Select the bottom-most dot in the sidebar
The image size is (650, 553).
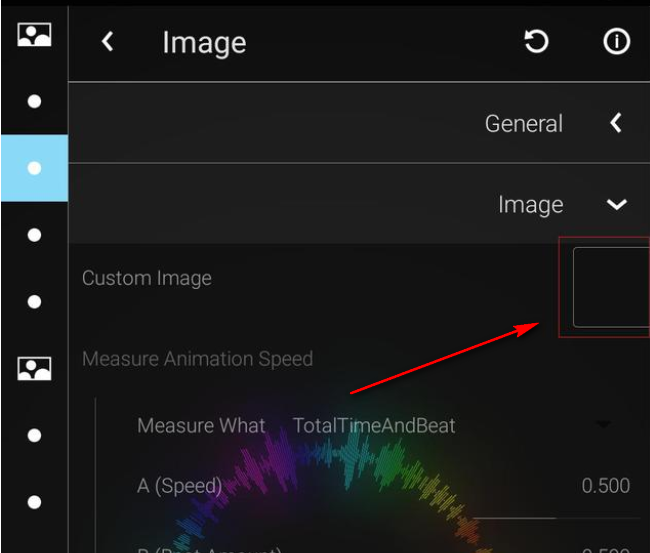pos(34,503)
